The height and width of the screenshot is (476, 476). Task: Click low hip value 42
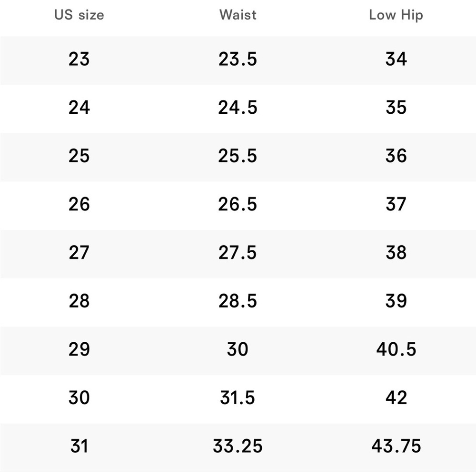pyautogui.click(x=396, y=398)
